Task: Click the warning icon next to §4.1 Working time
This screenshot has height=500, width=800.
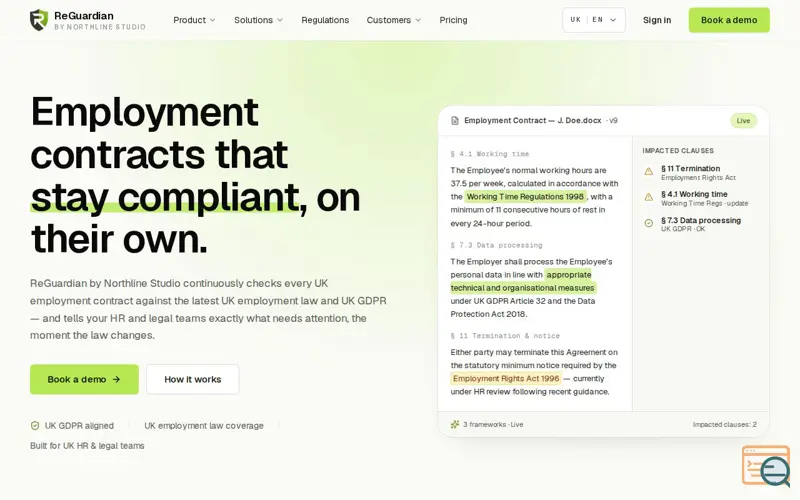Action: pyautogui.click(x=648, y=197)
